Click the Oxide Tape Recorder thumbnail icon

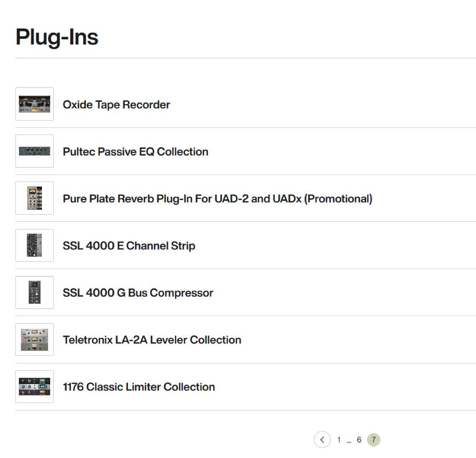34,104
